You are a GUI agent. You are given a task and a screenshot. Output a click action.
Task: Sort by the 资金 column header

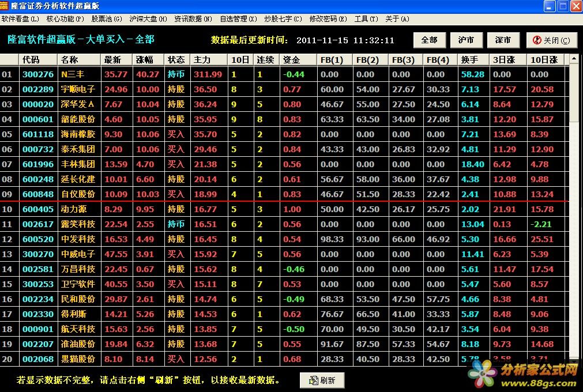298,59
